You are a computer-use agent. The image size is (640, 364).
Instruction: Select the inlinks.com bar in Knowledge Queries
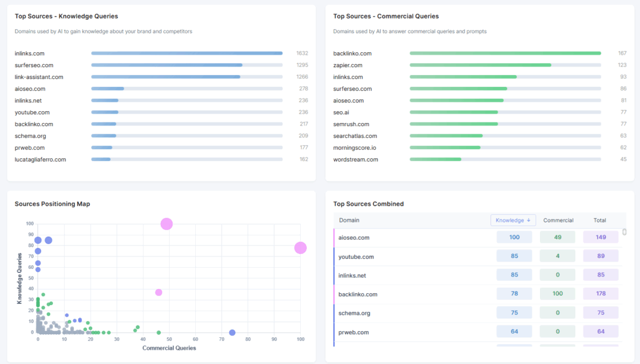tap(187, 53)
